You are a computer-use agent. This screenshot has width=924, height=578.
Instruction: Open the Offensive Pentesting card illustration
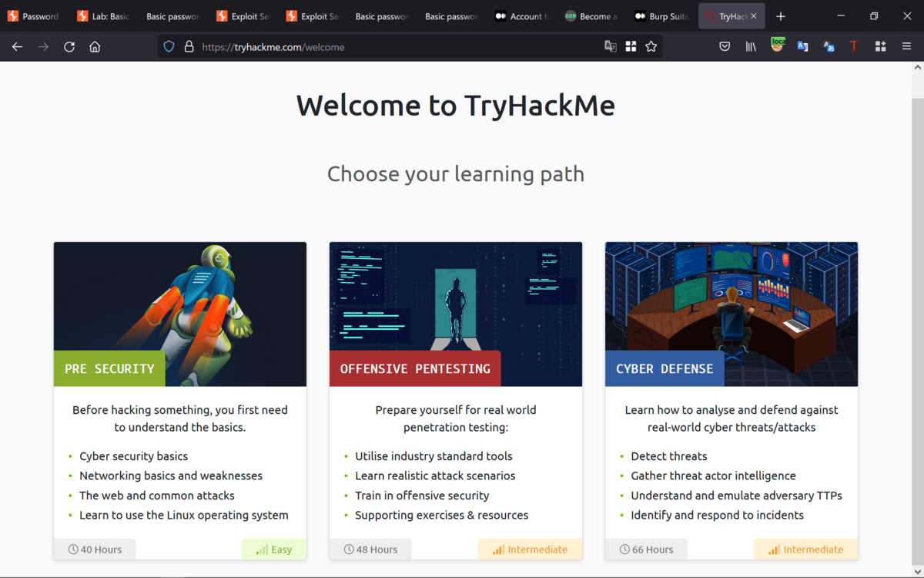(x=456, y=314)
